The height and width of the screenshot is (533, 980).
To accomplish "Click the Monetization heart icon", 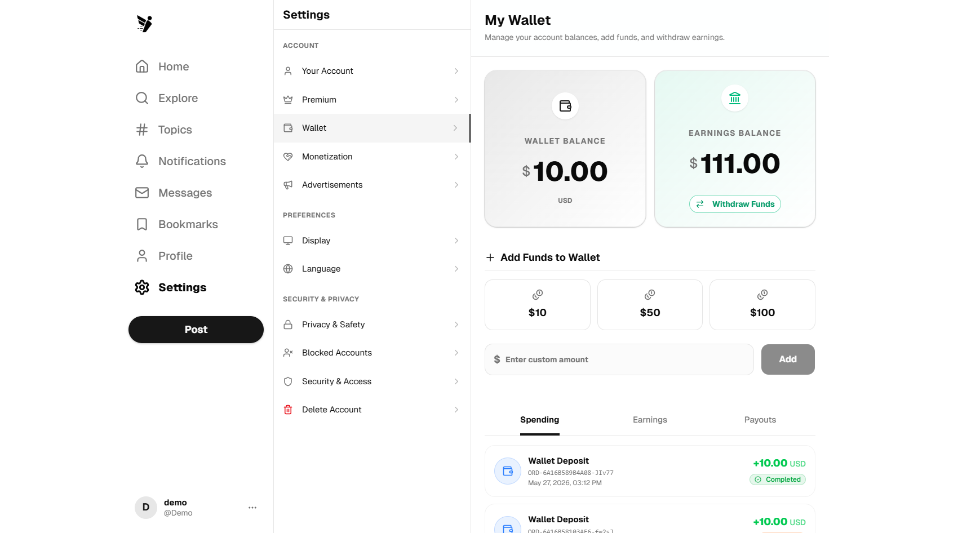I will click(288, 157).
